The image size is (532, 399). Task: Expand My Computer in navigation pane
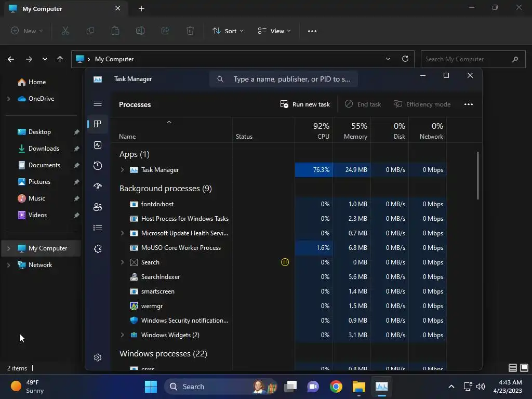click(9, 248)
